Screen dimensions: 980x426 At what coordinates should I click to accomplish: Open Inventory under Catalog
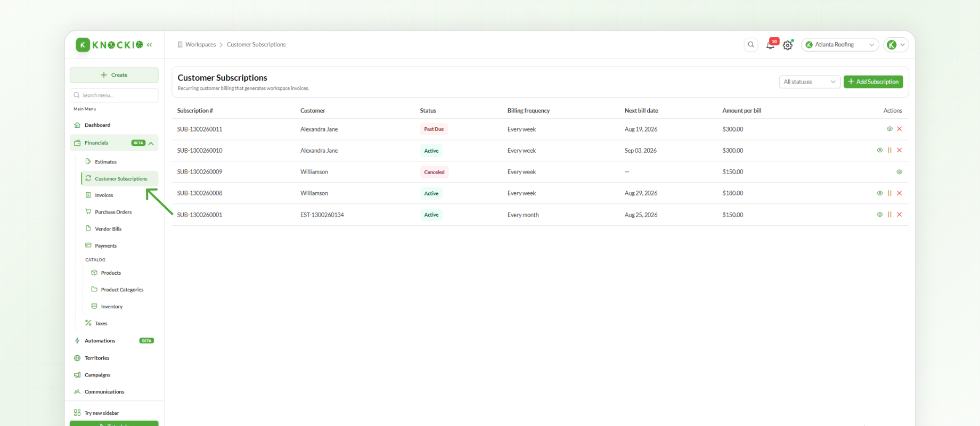coord(123,307)
